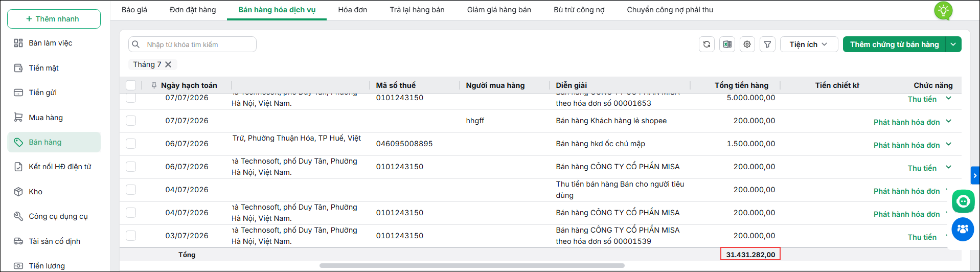Open the filter funnel icon
Image resolution: width=980 pixels, height=272 pixels.
pos(767,44)
